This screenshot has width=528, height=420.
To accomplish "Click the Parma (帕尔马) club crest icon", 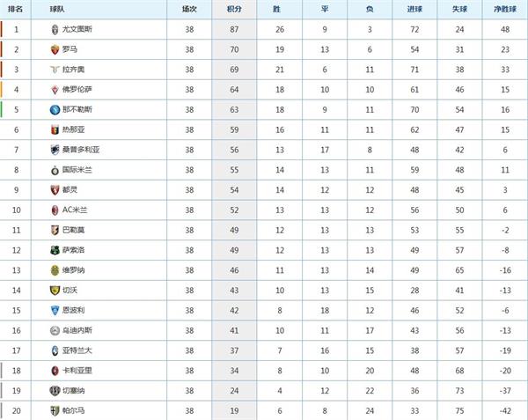I will pyautogui.click(x=55, y=410).
